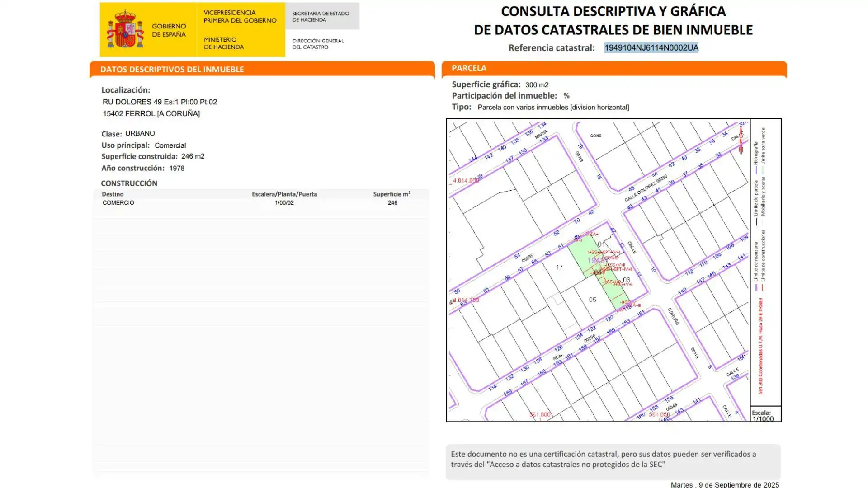Click the CORUÑA street label on map
The width and height of the screenshot is (868, 488).
pos(673,316)
